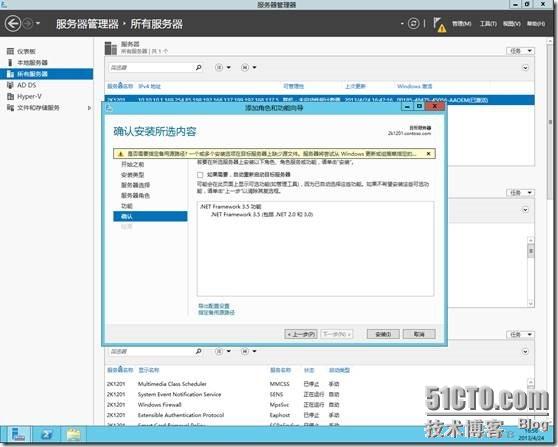Go to 开始之前 wizard step

pyautogui.click(x=133, y=164)
